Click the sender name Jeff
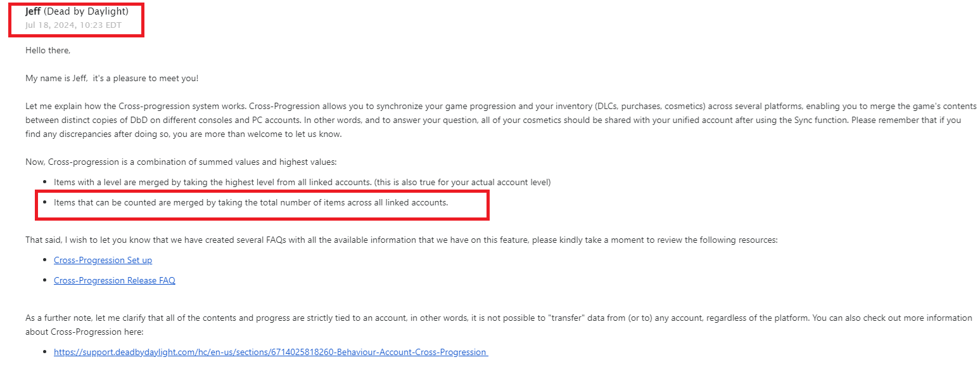Image resolution: width=980 pixels, height=369 pixels. click(x=33, y=11)
